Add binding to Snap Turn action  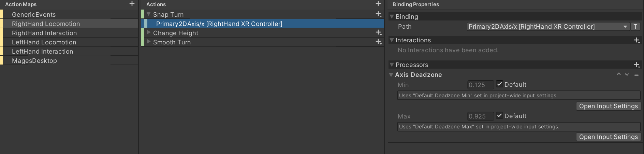379,14
